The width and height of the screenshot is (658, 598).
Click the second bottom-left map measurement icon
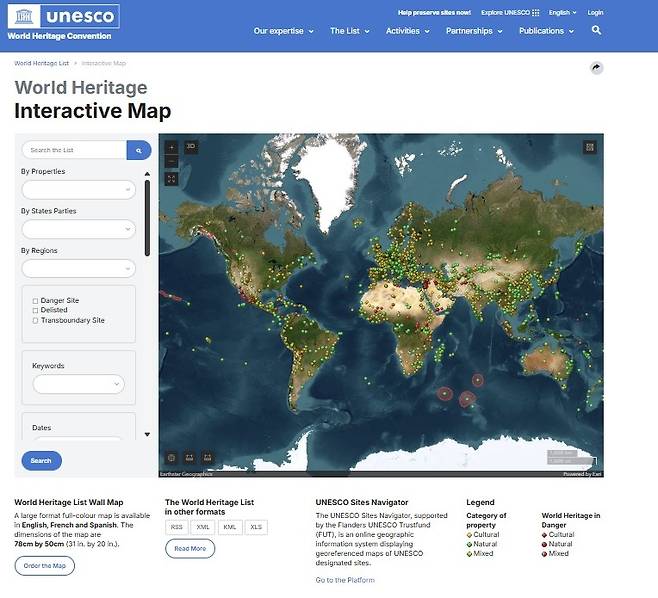point(189,457)
